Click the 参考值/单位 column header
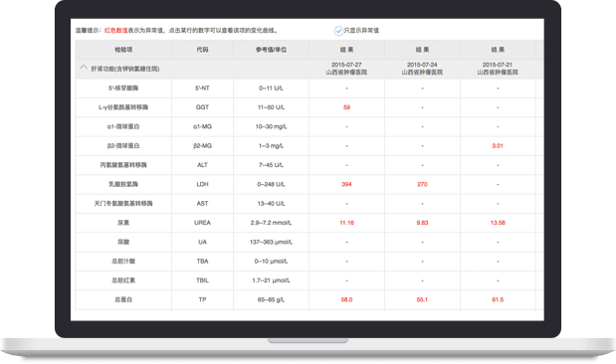Viewport: 616px width, 364px height. (x=271, y=50)
